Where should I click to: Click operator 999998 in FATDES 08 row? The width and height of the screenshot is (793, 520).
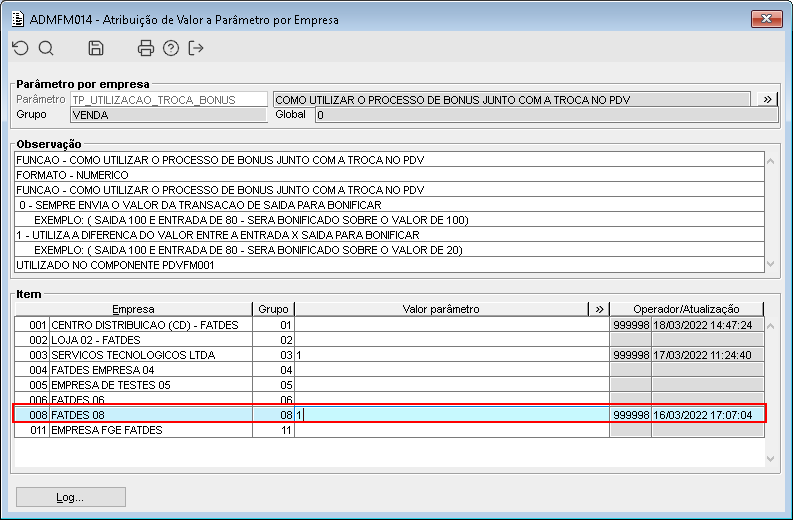pos(631,415)
